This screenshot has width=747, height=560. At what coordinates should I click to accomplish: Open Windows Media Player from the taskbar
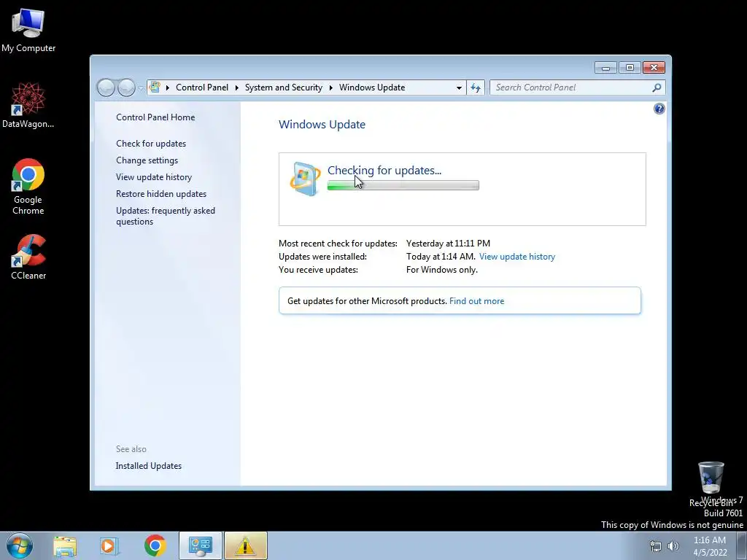point(109,545)
